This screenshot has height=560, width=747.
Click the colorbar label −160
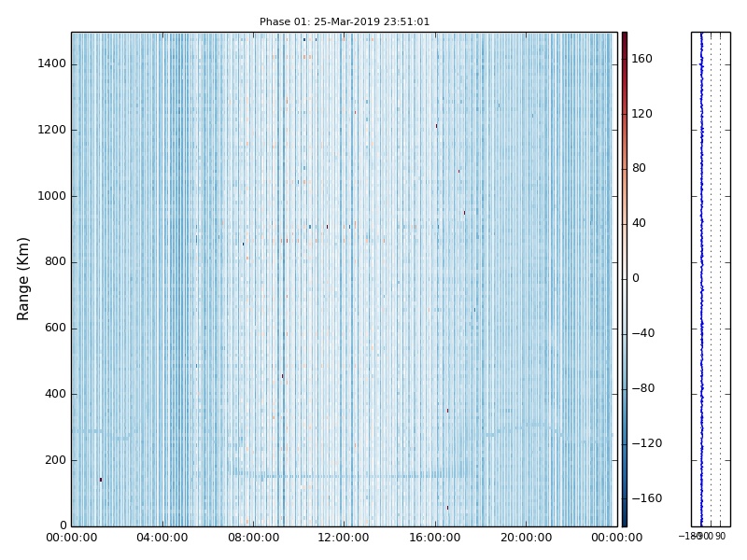point(646,498)
